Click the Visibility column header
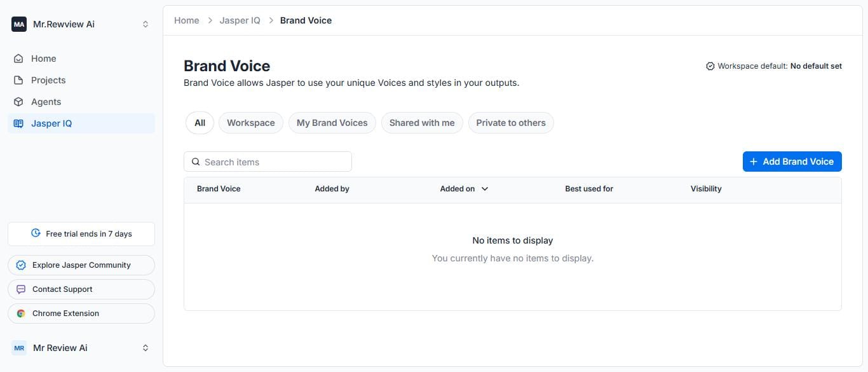Screen dimensions: 868x372 pos(706,189)
